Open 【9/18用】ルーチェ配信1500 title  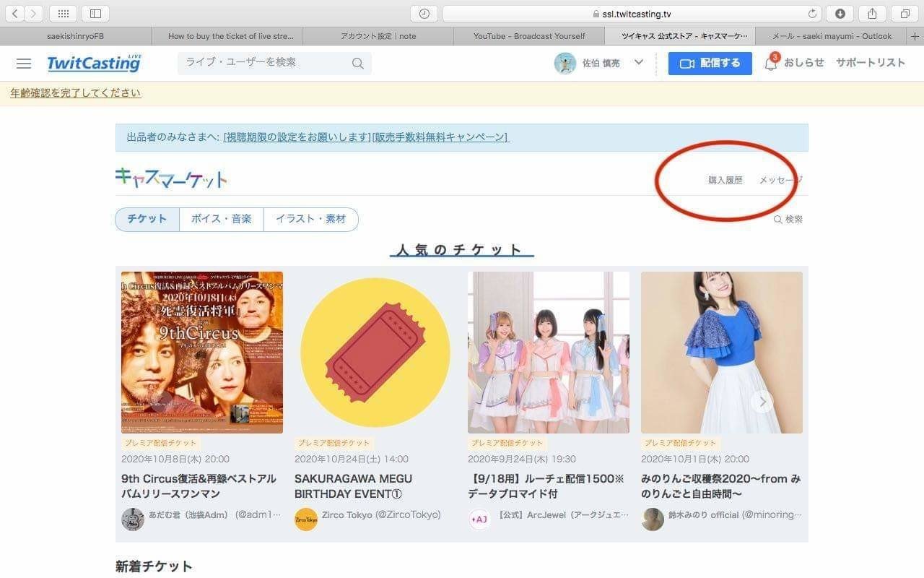tap(546, 486)
